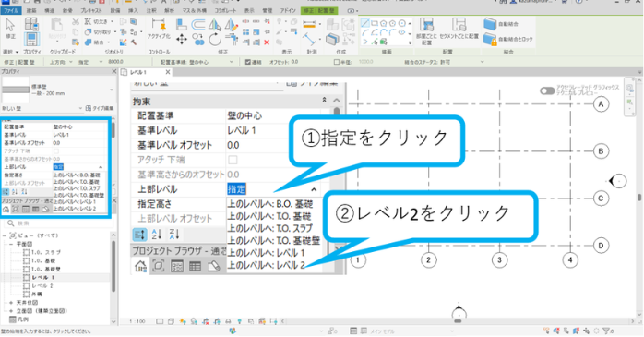Screen dimensions: 644x337
Task: Choose the Circumscribed Polygon draw tool
Action: pos(392,23)
